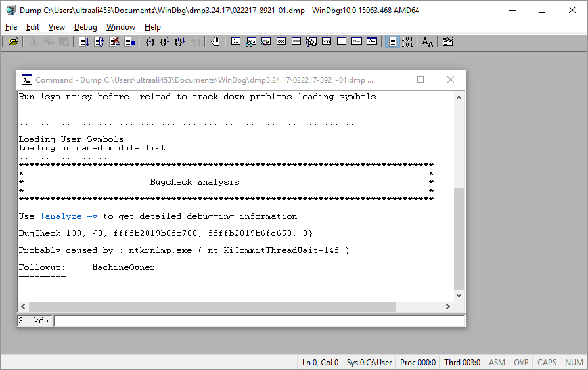Turn Source Mode on toolbar icon

tap(392, 41)
